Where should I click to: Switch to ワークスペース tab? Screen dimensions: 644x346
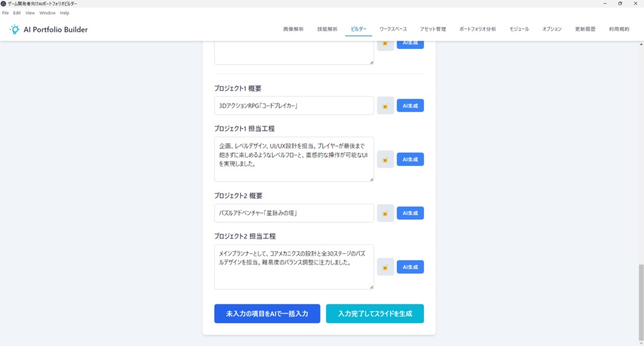click(393, 29)
